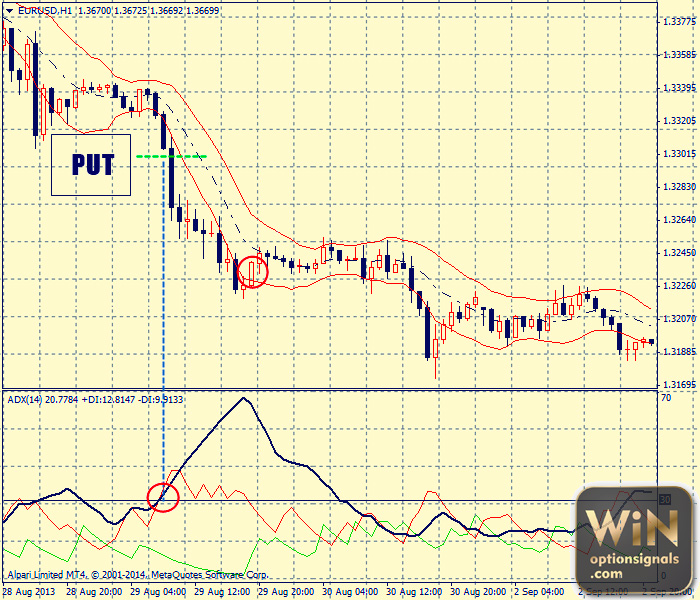700x600 pixels.
Task: Select the green dashed entry line
Action: [171, 157]
